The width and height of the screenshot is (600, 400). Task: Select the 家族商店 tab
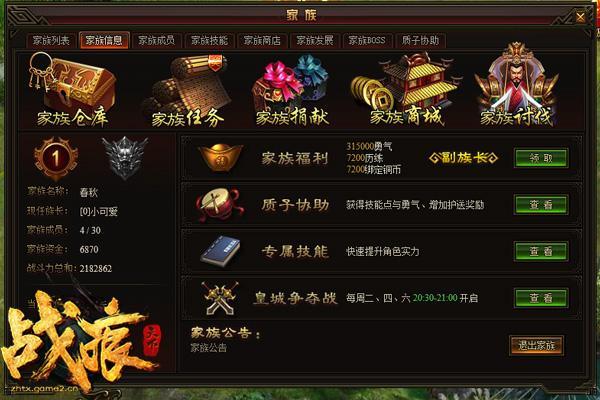262,40
